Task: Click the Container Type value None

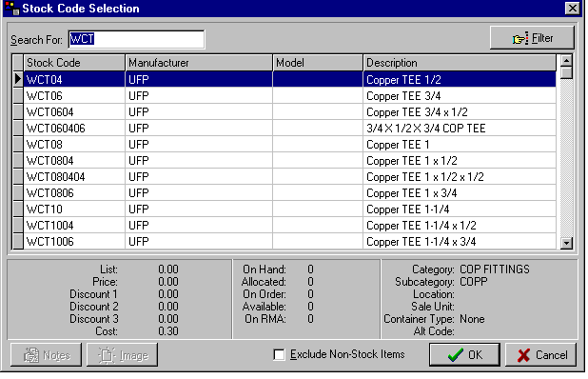Action: click(472, 319)
